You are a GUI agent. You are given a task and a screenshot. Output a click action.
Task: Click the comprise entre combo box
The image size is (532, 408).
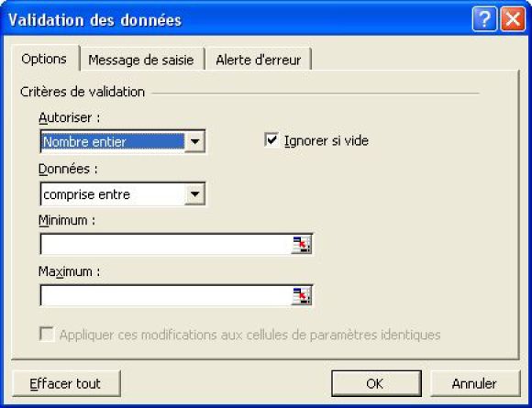pyautogui.click(x=123, y=194)
